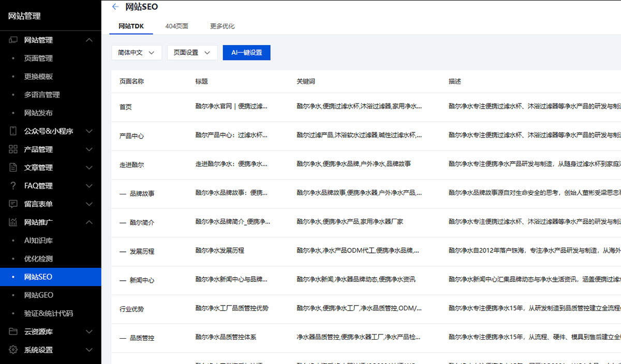The height and width of the screenshot is (364, 621).
Task: Click the 品牌故事 page name cell
Action: [142, 194]
